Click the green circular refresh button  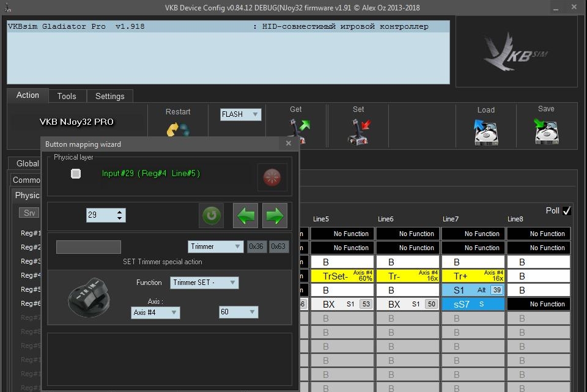tap(211, 215)
